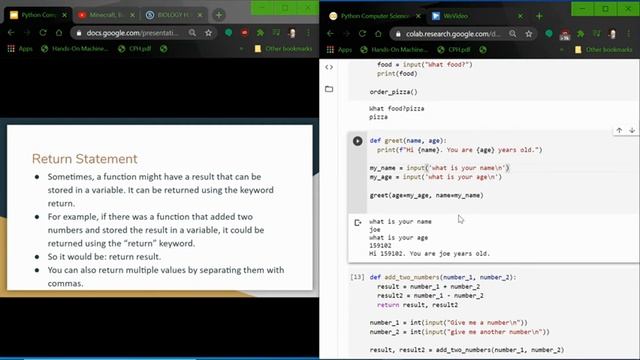640x360 pixels.
Task: Open Hands-On Machine bookmark in Slides window
Action: (75, 49)
